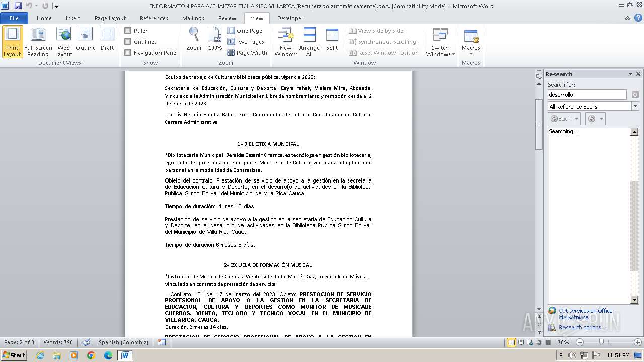Minimize the ribbon with the caret
644x362 pixels.
pyautogui.click(x=627, y=18)
